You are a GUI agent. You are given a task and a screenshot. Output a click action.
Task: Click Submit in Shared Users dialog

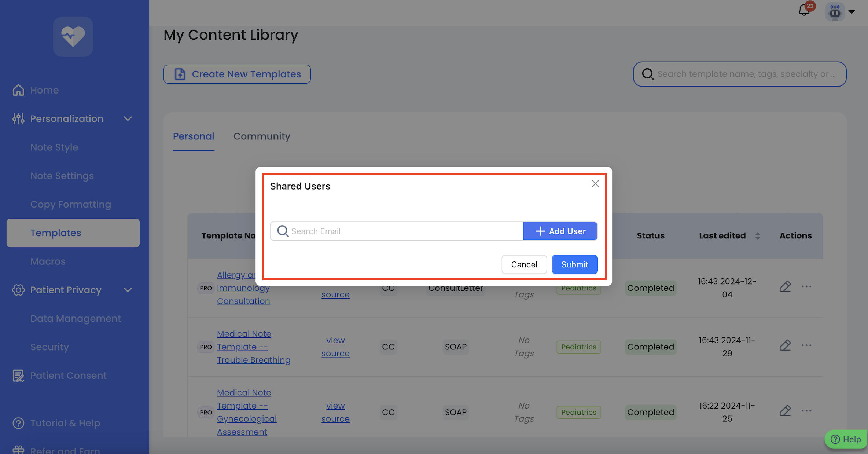click(574, 264)
